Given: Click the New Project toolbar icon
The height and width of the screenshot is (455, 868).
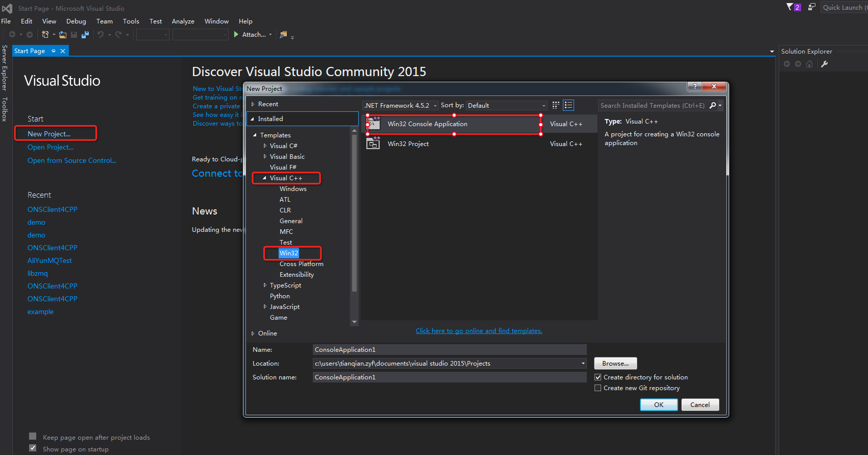Looking at the screenshot, I should point(45,35).
